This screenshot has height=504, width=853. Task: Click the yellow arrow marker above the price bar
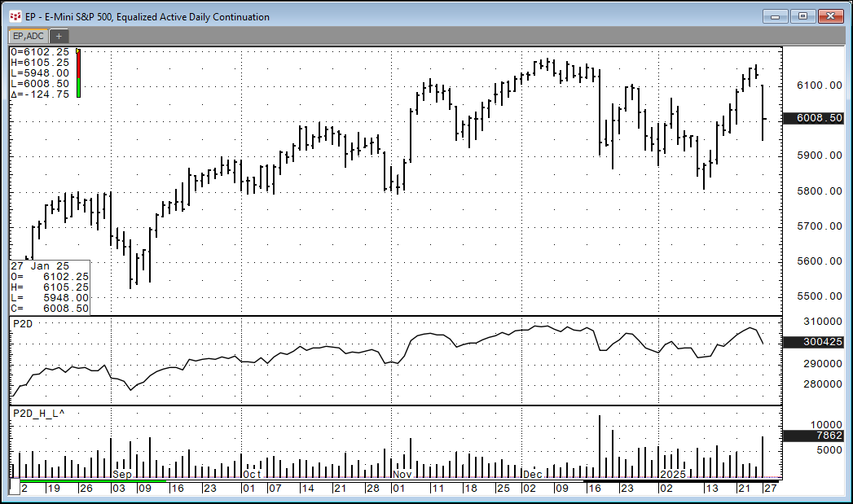(77, 50)
